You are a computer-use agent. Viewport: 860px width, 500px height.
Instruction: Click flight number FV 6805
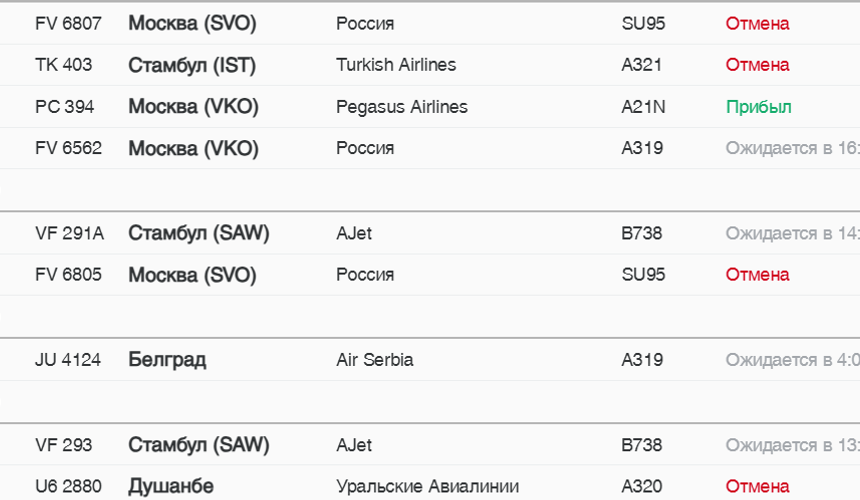click(x=68, y=274)
